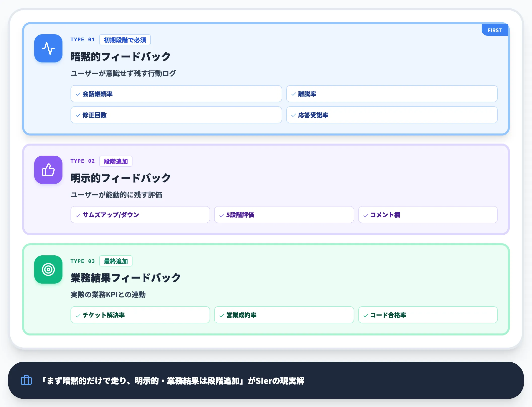Image resolution: width=532 pixels, height=407 pixels.
Task: Click the FIRST corner badge
Action: click(495, 30)
